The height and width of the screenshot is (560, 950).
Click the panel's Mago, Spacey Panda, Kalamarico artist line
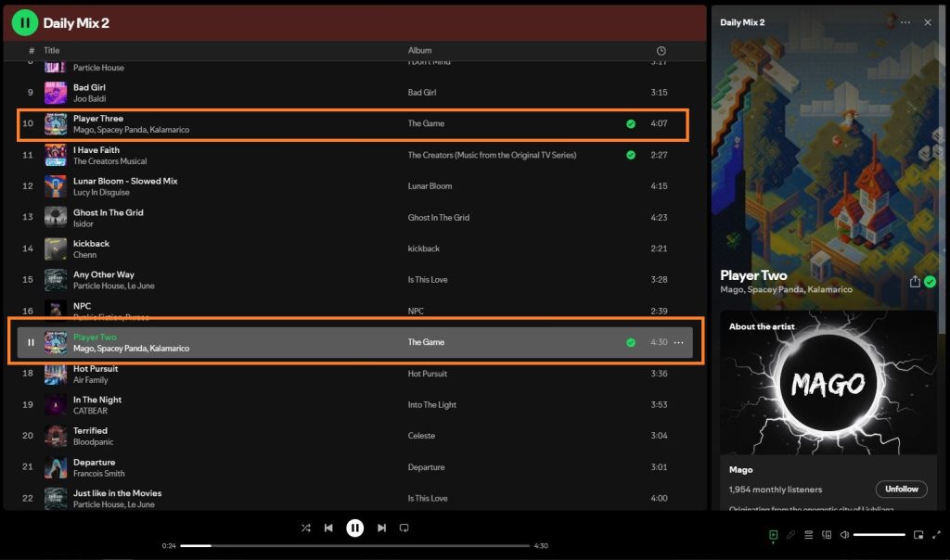(787, 290)
